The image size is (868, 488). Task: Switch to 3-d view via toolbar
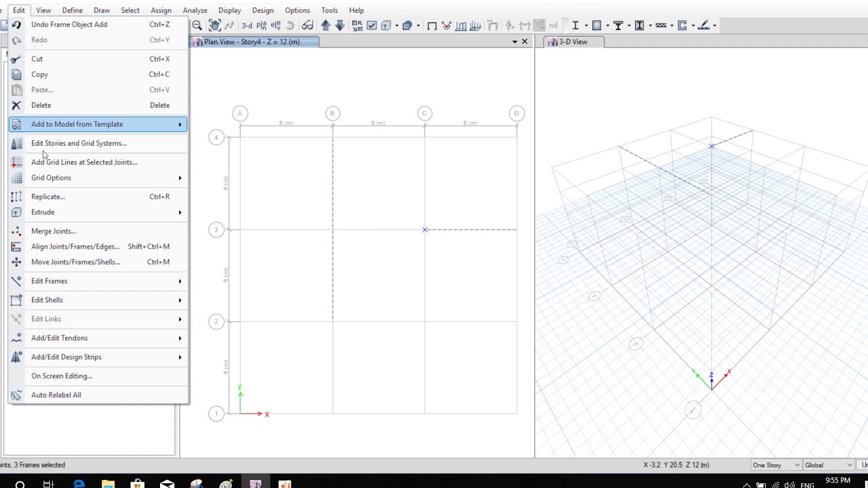point(246,25)
